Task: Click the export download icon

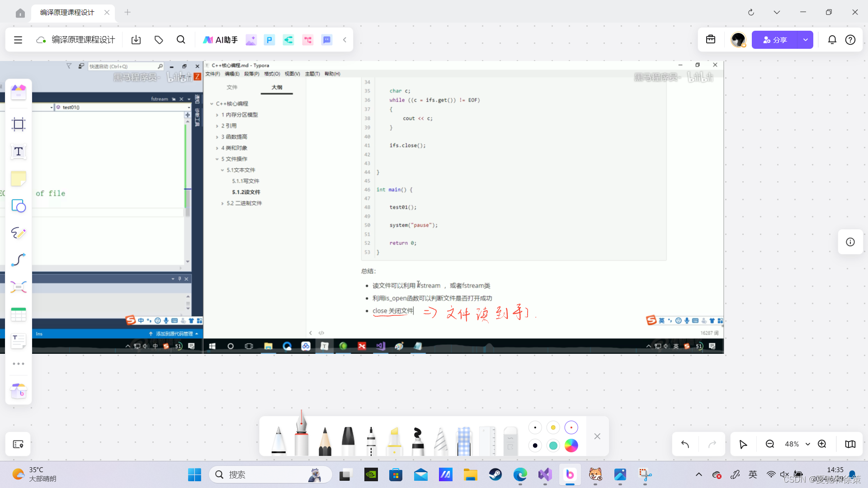Action: pyautogui.click(x=136, y=40)
